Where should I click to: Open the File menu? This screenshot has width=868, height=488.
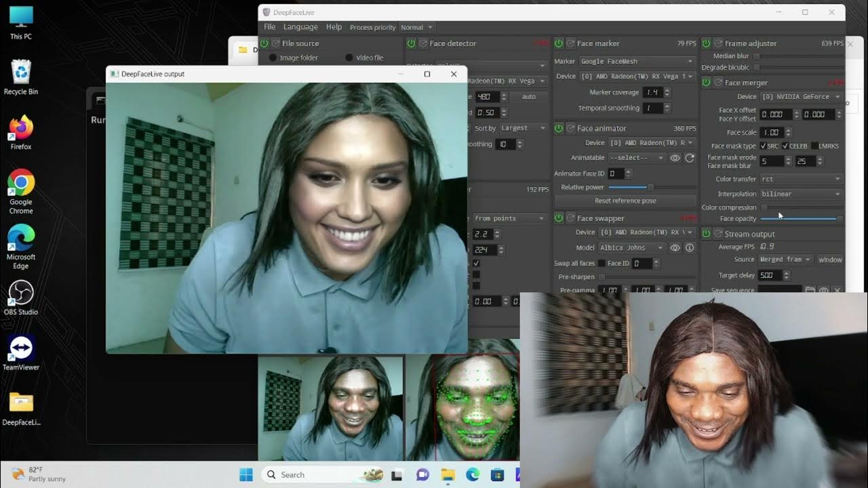click(270, 27)
